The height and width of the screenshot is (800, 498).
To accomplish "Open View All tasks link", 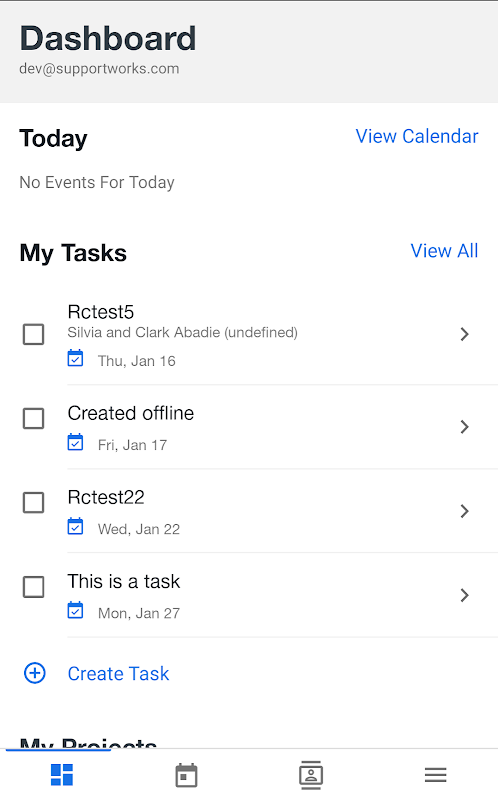I will [444, 251].
